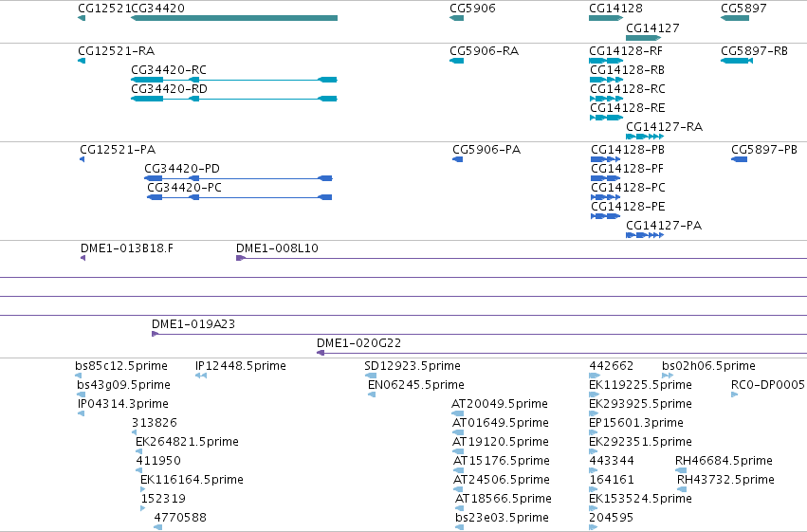807x532 pixels.
Task: Select transcript CG34420-RD
Action: (x=234, y=99)
